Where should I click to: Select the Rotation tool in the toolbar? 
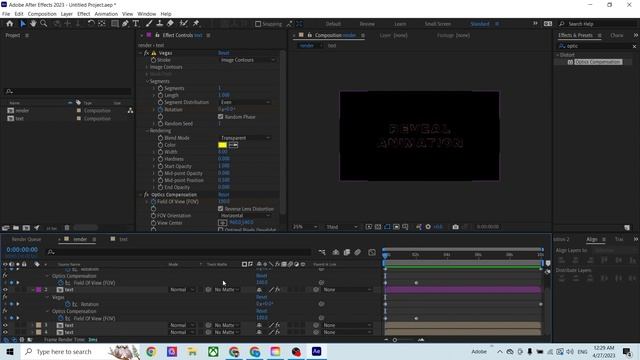[x=91, y=24]
